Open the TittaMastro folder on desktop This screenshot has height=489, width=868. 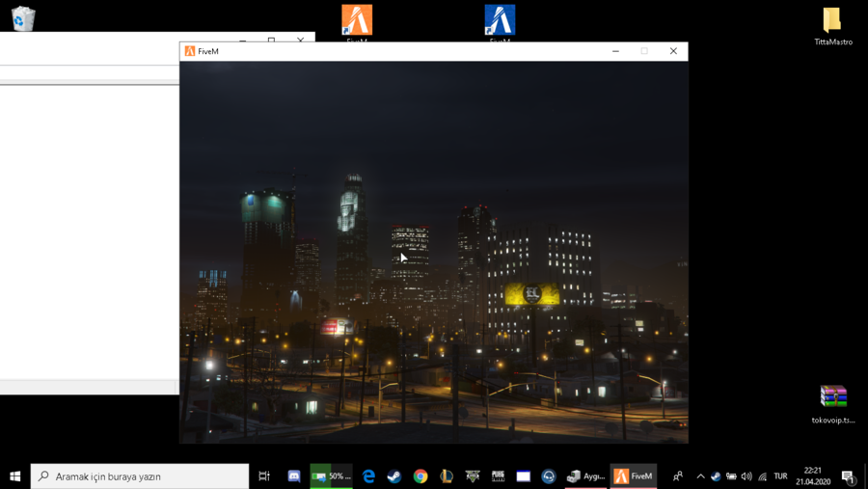point(832,26)
